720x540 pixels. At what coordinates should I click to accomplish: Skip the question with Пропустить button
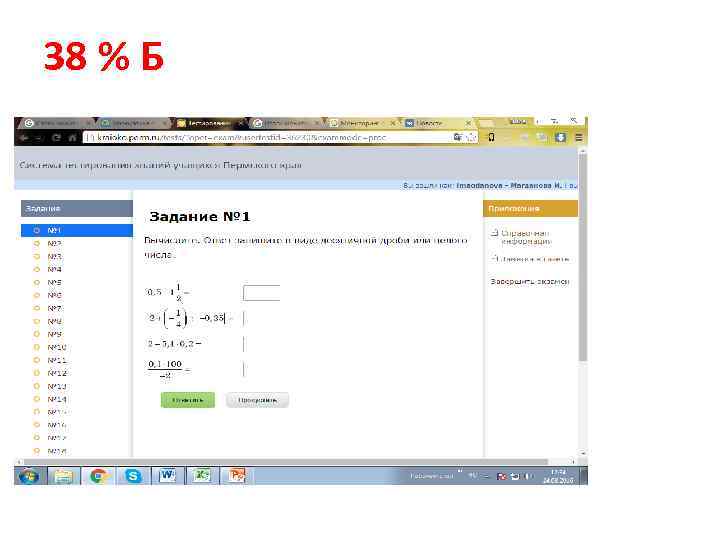[257, 400]
